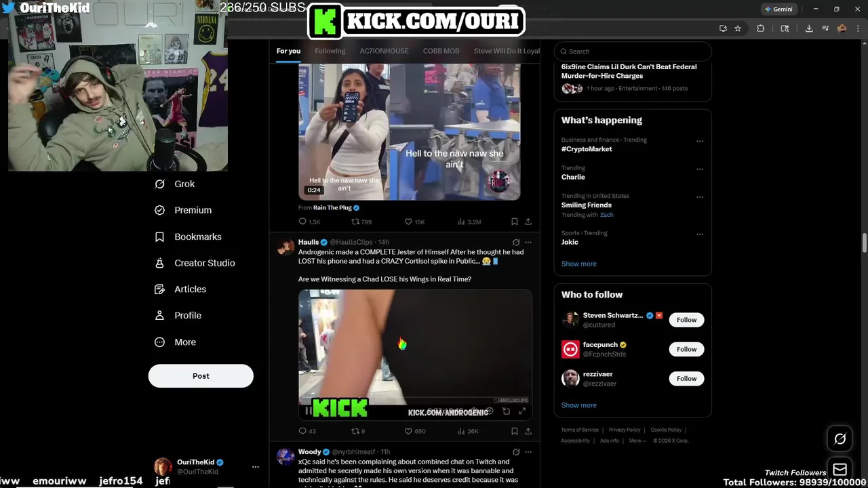Open Grok from the sidebar
The width and height of the screenshot is (868, 488).
click(174, 184)
